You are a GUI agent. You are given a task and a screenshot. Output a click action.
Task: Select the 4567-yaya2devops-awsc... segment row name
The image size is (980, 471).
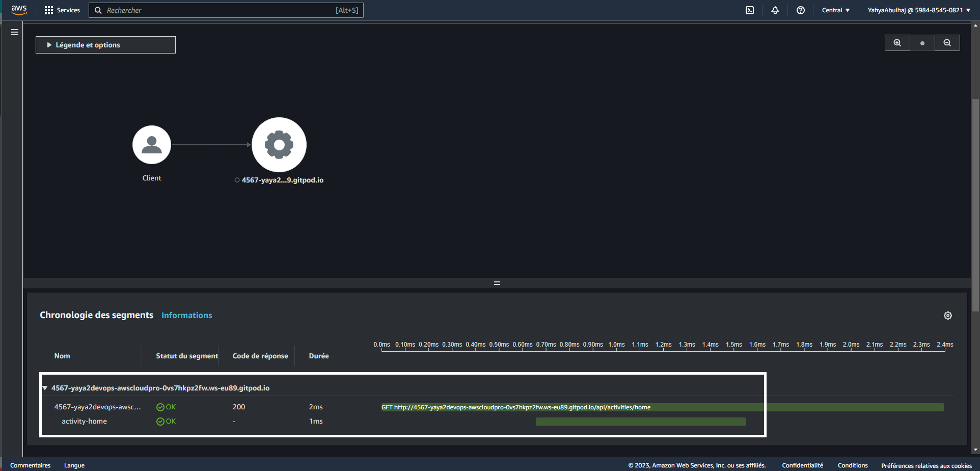[98, 407]
